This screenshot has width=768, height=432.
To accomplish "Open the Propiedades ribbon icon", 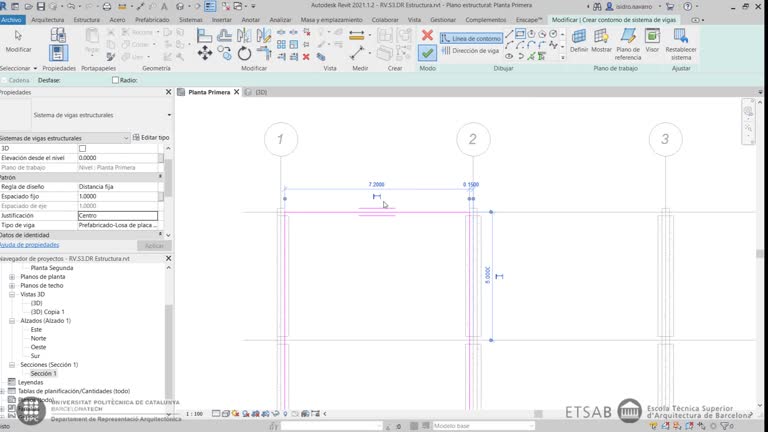I will (59, 52).
